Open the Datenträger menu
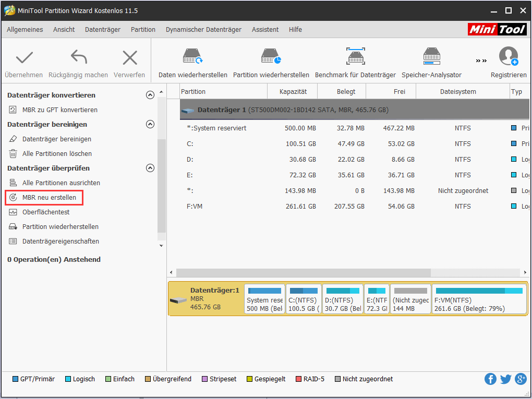 tap(102, 30)
